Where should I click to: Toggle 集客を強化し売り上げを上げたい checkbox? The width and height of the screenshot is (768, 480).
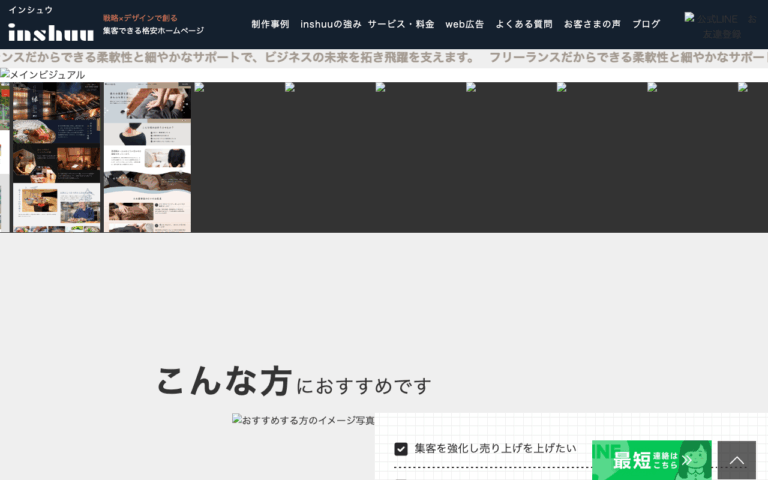coord(401,449)
